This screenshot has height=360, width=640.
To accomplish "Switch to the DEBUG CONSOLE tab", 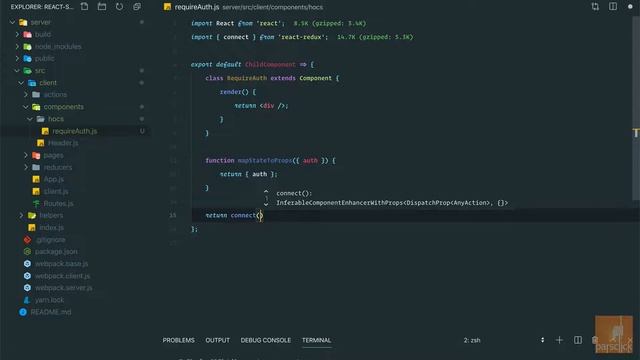I will tap(266, 340).
